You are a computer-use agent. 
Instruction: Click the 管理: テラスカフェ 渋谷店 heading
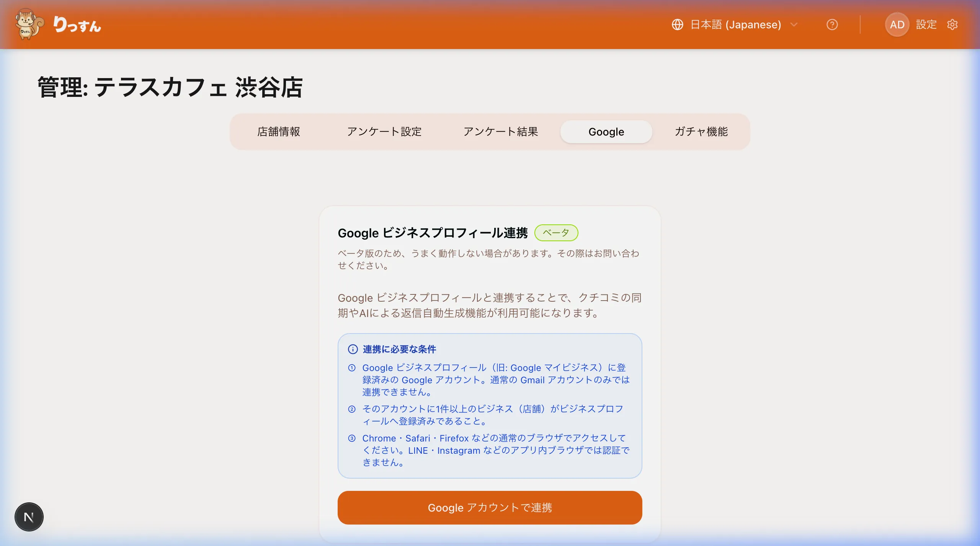coord(170,87)
